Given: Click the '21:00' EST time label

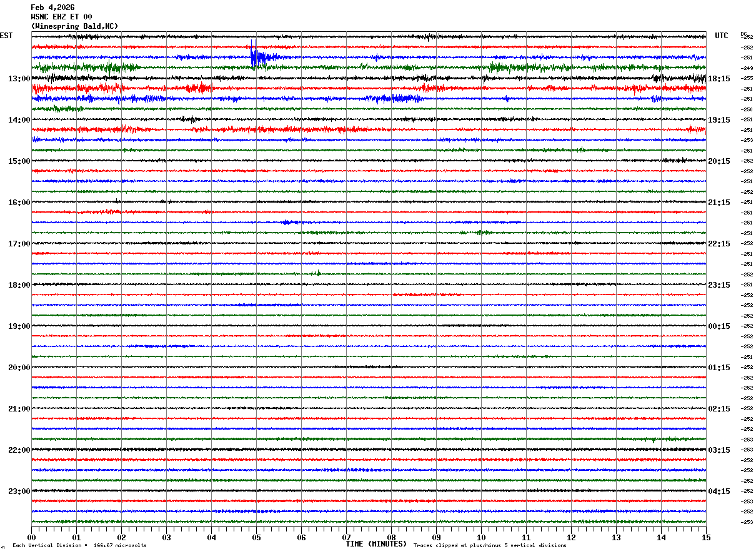Looking at the screenshot, I should [x=19, y=409].
